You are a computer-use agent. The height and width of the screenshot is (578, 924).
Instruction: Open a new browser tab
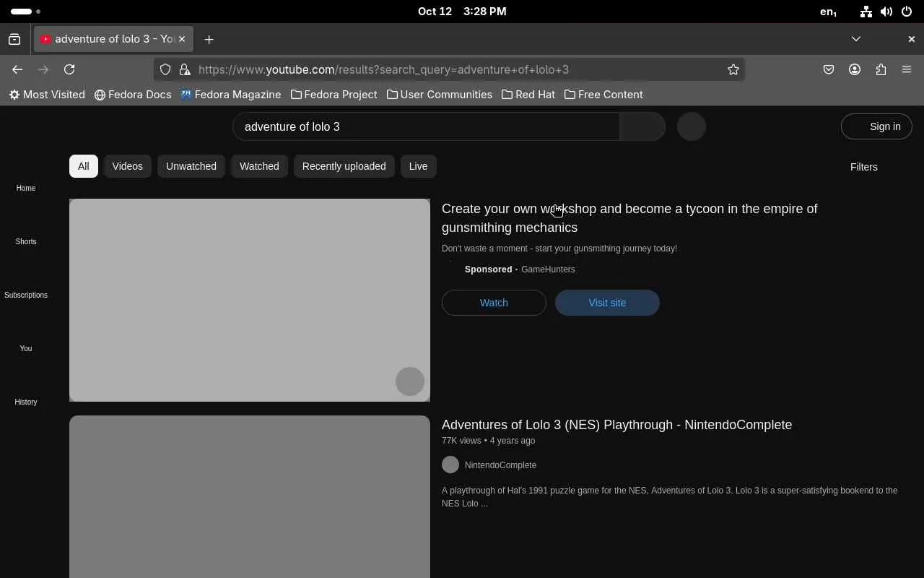tap(209, 39)
